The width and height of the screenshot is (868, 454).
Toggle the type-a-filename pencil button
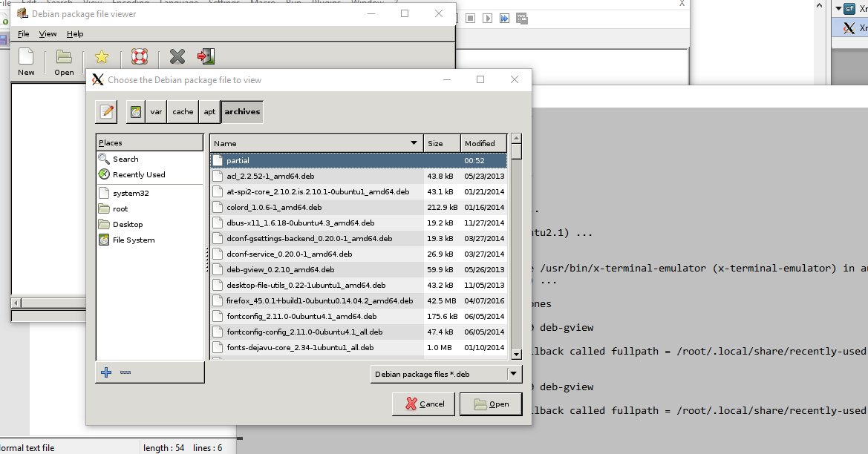coord(107,112)
